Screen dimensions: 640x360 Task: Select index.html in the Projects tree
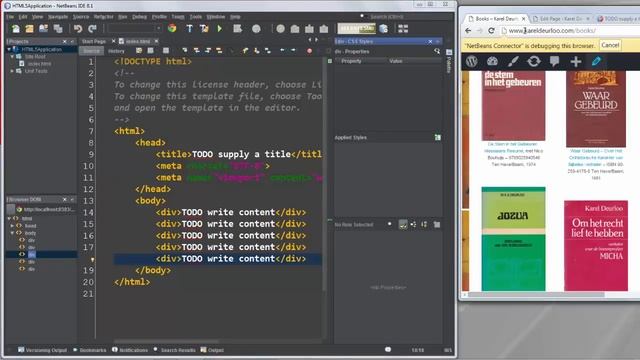[39, 64]
